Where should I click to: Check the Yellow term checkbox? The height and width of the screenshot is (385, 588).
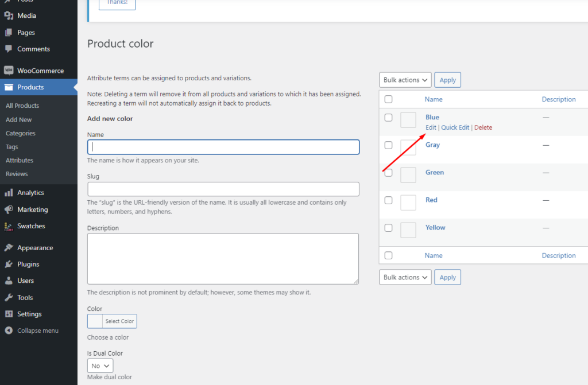point(389,228)
